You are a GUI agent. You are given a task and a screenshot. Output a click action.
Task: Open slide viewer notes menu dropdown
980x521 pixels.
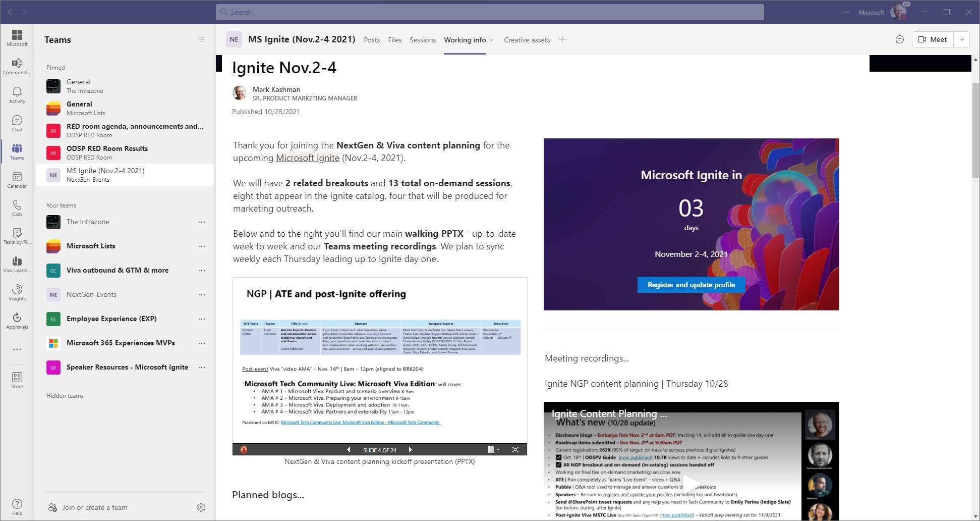[493, 450]
